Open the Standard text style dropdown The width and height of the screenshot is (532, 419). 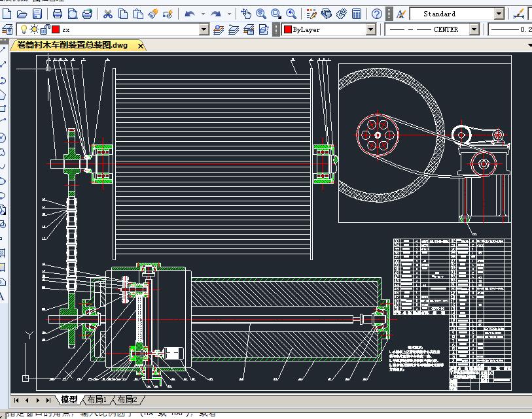tap(499, 14)
